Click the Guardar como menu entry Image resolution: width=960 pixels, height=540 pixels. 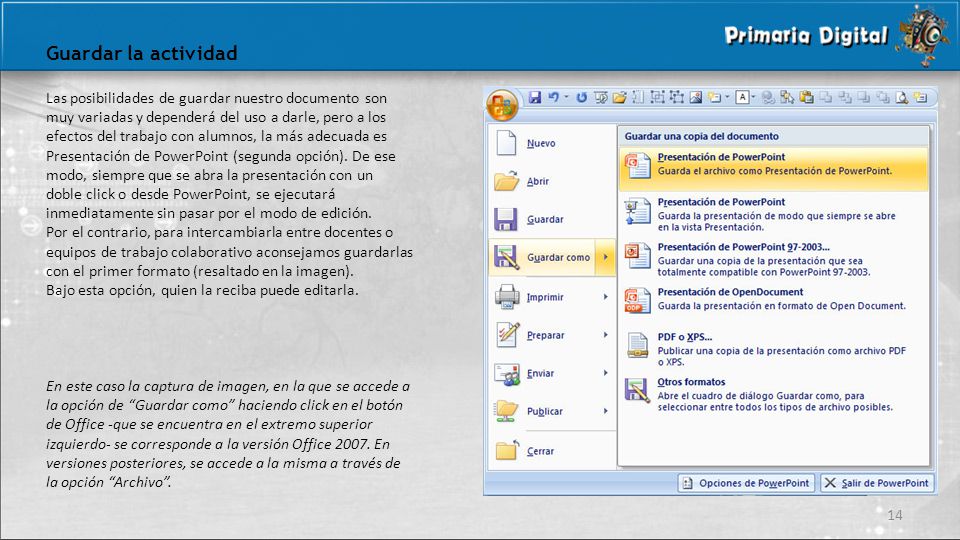[x=543, y=258]
